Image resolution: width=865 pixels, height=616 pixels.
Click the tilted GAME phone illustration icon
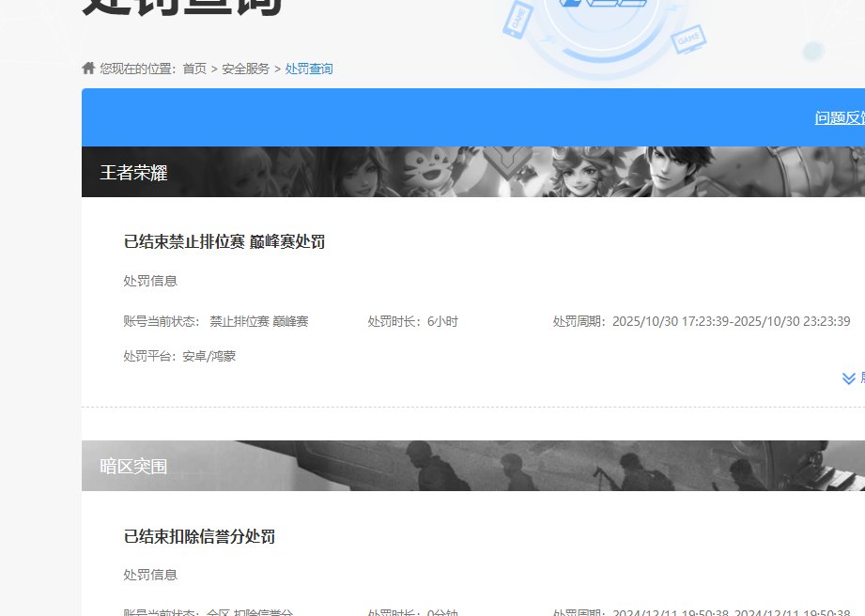[x=517, y=19]
